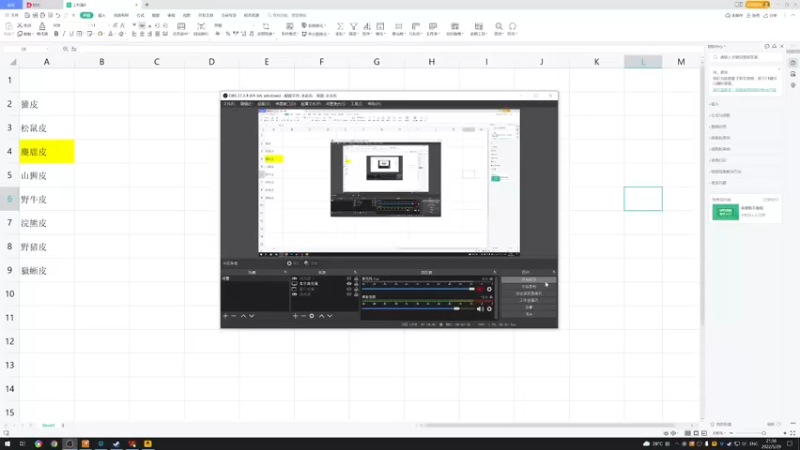The width and height of the screenshot is (800, 450).
Task: Click the AutoSum sigma icon
Action: point(340,26)
